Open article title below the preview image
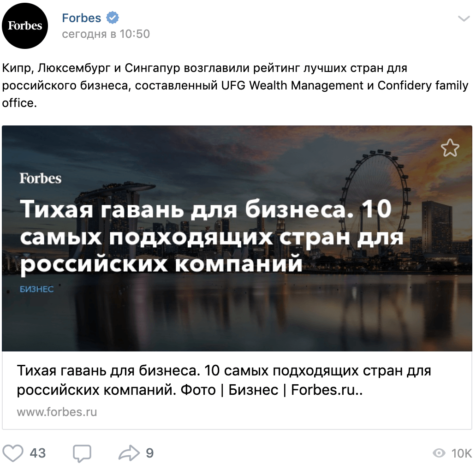This screenshot has width=476, height=464. 224,380
